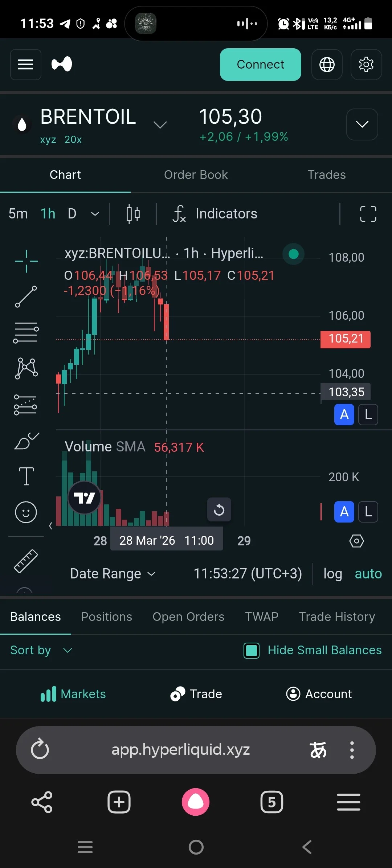Image resolution: width=392 pixels, height=868 pixels.
Task: Select the XABCD pattern tool
Action: (x=26, y=368)
